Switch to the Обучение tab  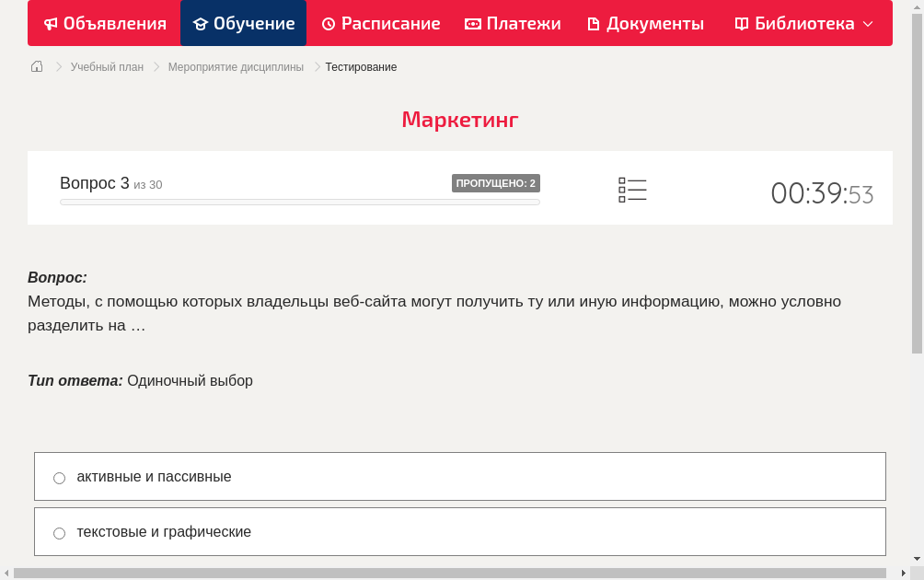243,23
